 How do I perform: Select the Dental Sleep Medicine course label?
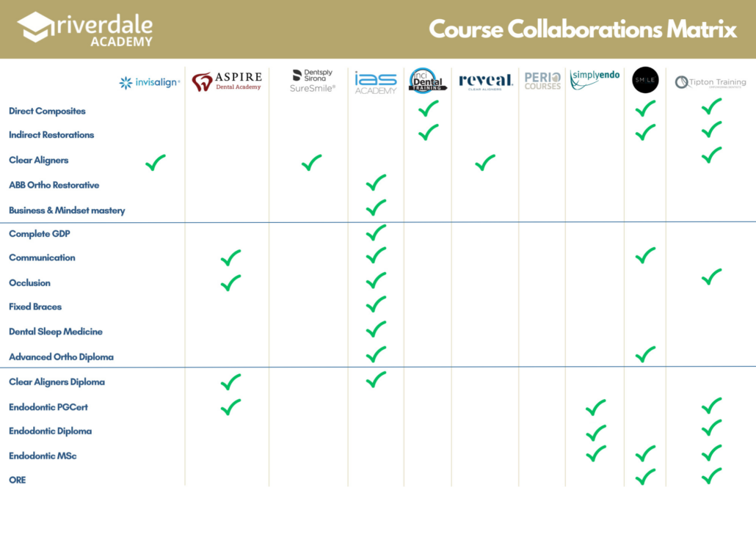(56, 332)
